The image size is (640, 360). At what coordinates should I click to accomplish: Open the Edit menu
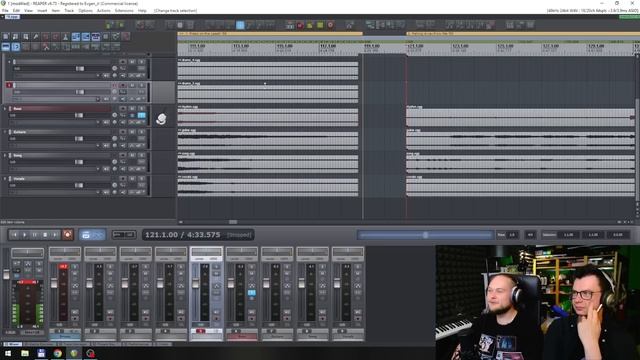pos(16,11)
